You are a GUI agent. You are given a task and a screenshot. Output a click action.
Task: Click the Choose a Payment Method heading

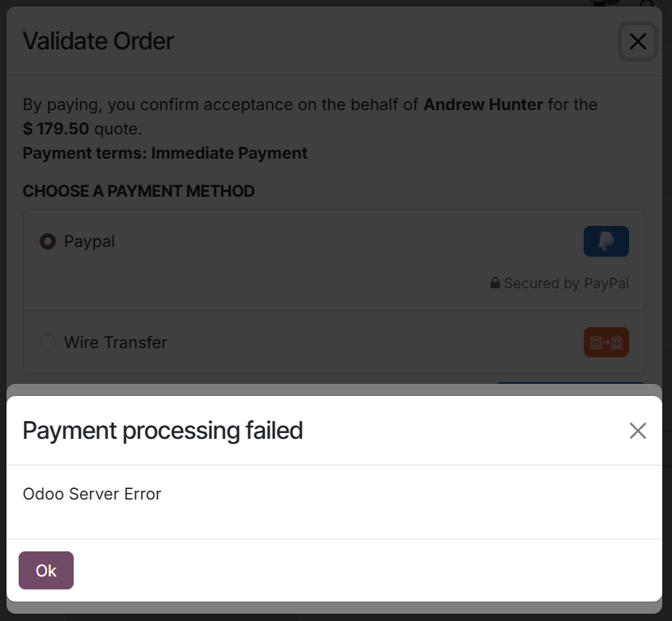pos(138,191)
